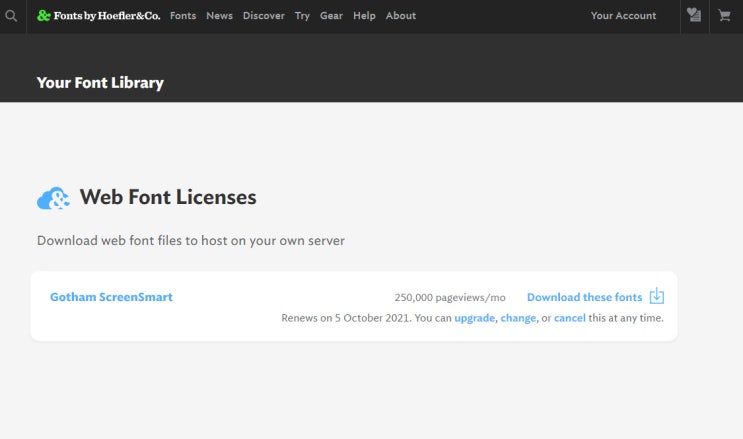
Task: Open the Try menu item
Action: (302, 16)
